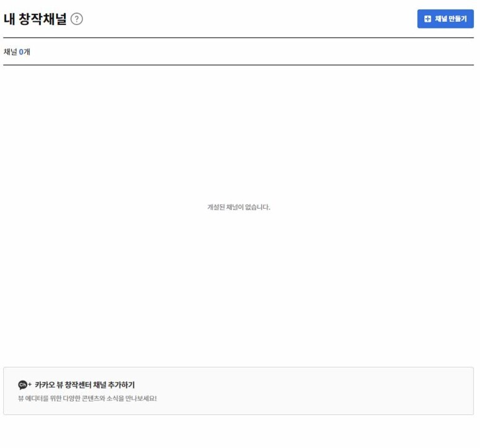Click the 채널 0개 count text
Image resolution: width=480 pixels, height=448 pixels.
pos(17,52)
